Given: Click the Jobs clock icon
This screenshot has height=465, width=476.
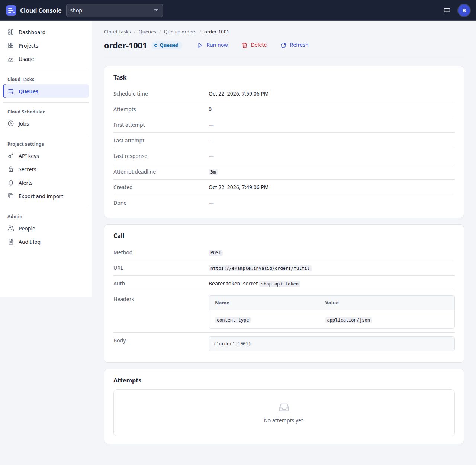Looking at the screenshot, I should [x=11, y=124].
